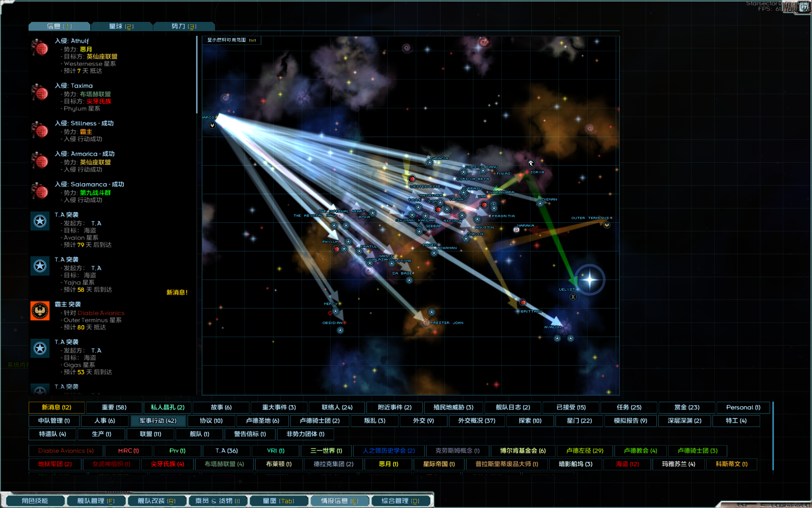Filter by 海盗 (12) faction
This screenshot has height=508, width=812.
(x=627, y=464)
